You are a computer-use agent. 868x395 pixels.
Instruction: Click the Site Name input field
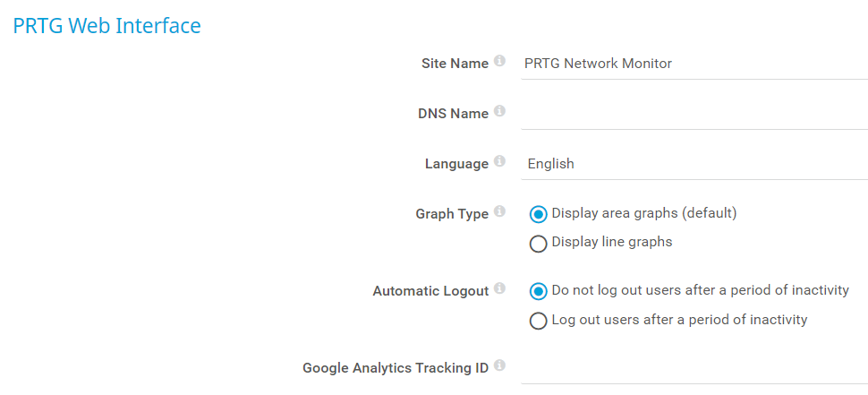694,64
